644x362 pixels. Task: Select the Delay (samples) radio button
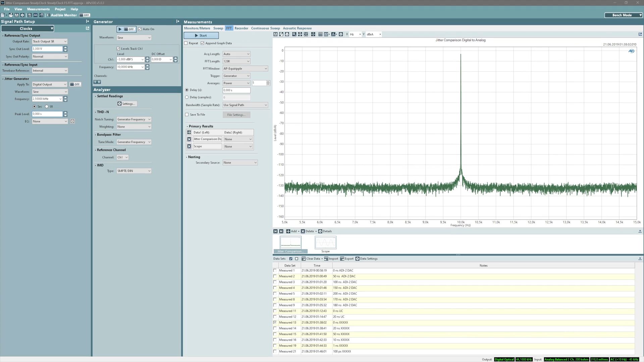pyautogui.click(x=187, y=97)
